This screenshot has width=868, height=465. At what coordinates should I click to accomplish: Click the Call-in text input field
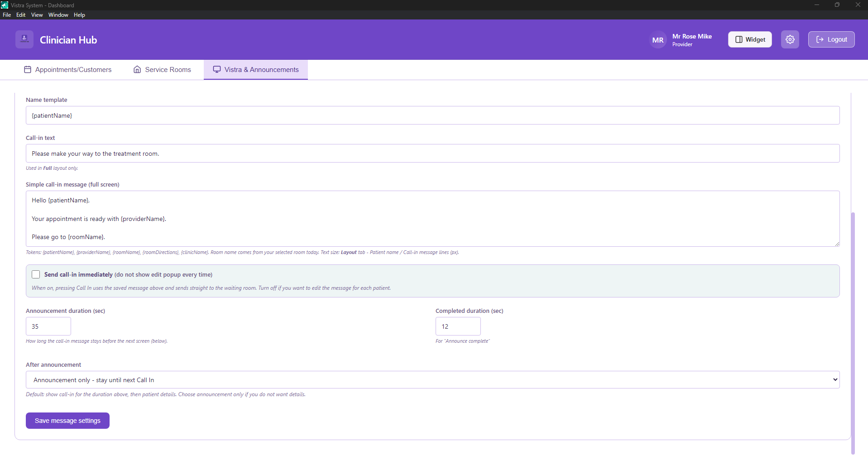tap(433, 153)
